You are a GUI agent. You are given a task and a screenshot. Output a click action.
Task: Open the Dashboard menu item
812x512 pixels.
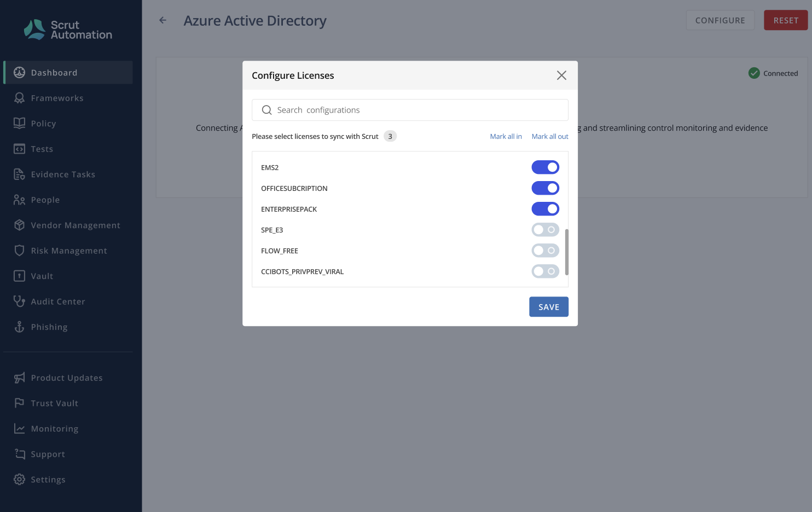(68, 73)
